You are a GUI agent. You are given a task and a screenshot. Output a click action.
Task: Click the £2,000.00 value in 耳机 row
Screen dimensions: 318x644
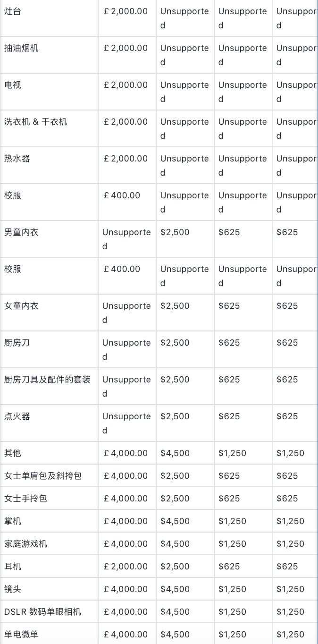pos(126,567)
